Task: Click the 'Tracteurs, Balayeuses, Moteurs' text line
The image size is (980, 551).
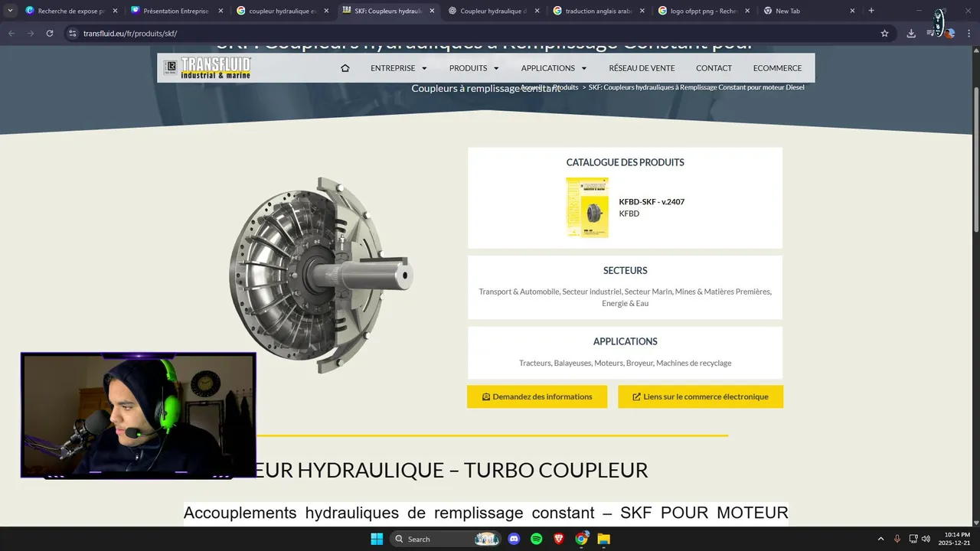Action: pos(625,363)
